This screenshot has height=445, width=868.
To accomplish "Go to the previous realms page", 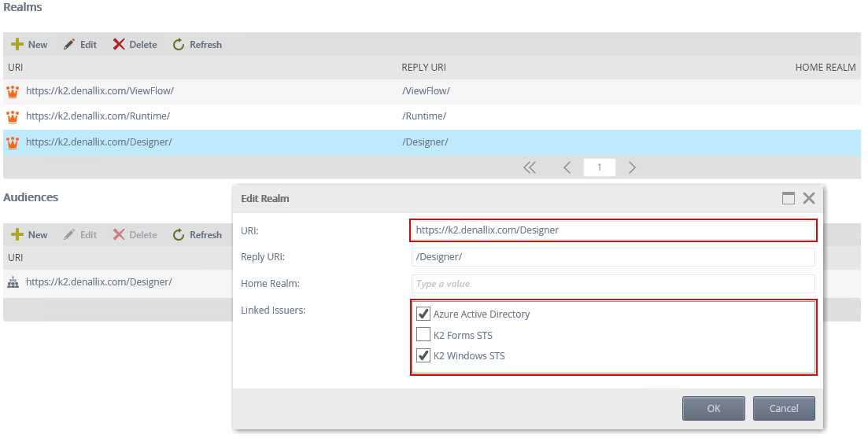I will tap(567, 167).
